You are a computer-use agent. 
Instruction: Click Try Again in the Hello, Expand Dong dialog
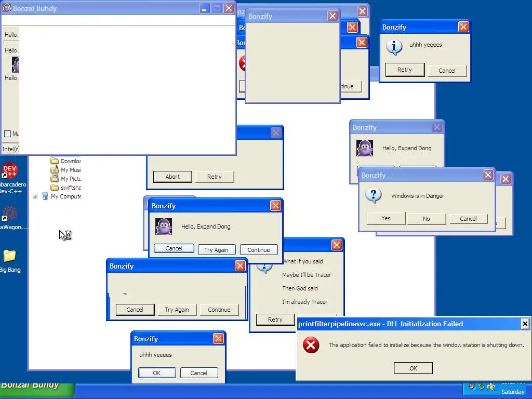(x=216, y=250)
